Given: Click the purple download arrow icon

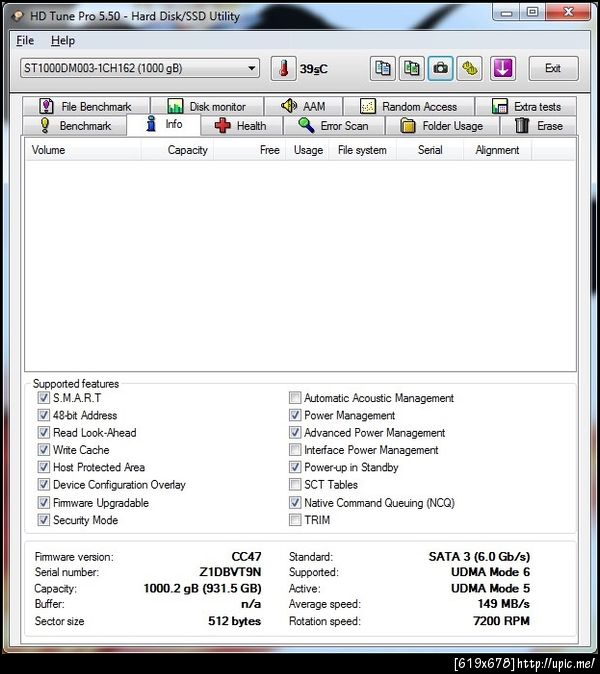Looking at the screenshot, I should tap(503, 68).
